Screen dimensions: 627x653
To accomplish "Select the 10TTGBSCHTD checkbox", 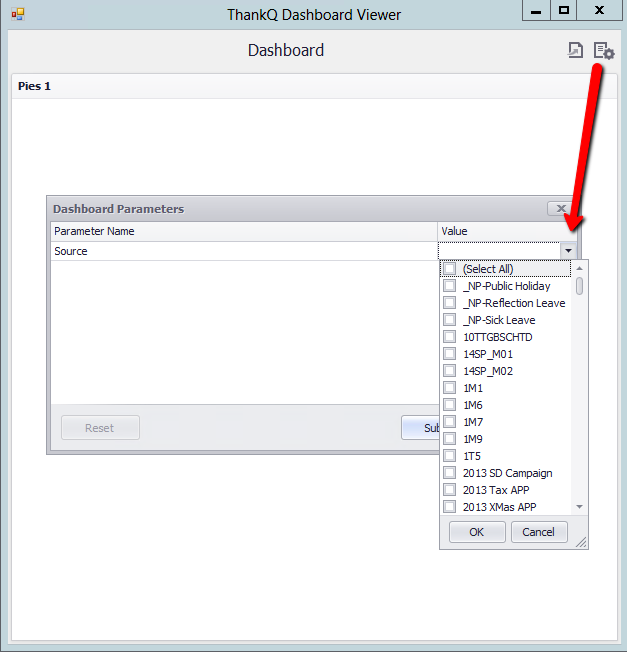I will [x=450, y=337].
